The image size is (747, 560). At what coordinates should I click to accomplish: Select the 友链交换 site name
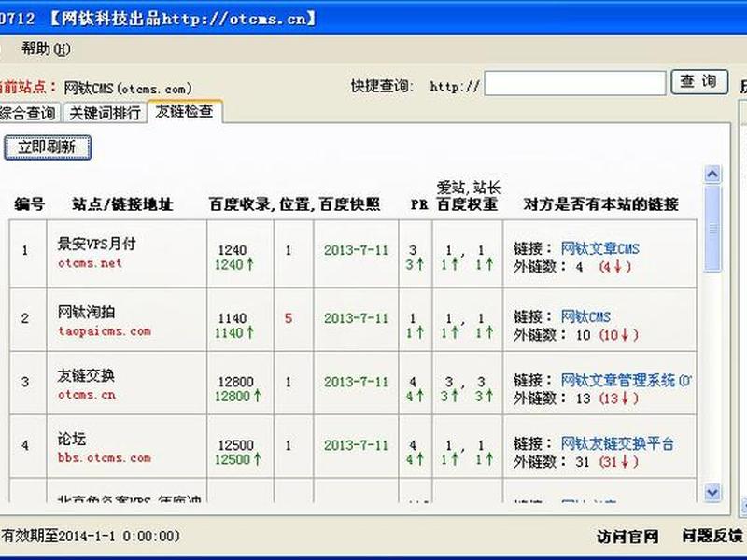click(x=86, y=376)
